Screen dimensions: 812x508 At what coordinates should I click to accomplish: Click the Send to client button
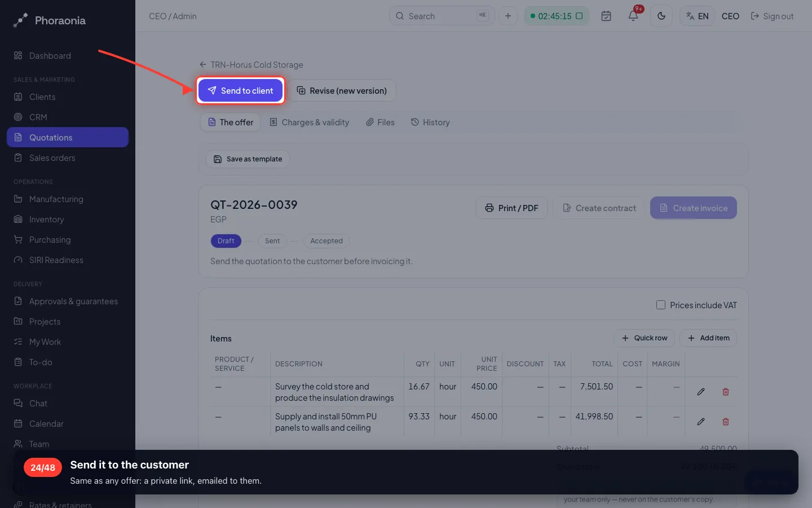[x=240, y=90]
